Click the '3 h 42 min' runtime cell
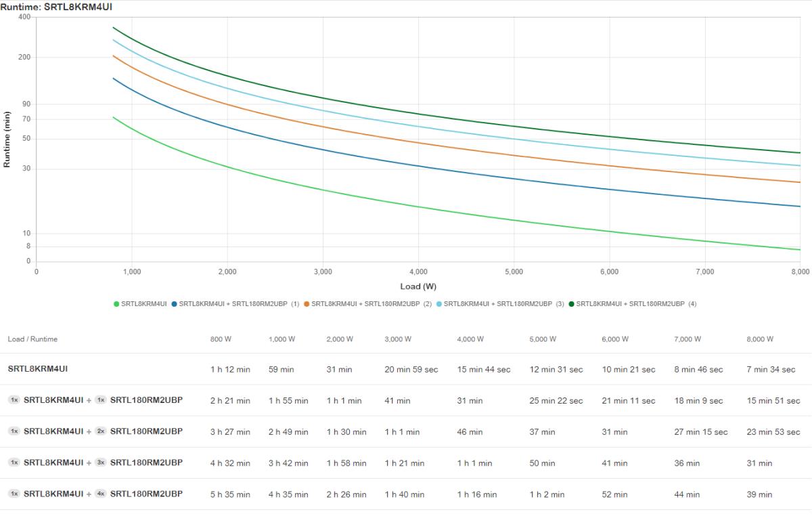The image size is (812, 516). pos(288,463)
